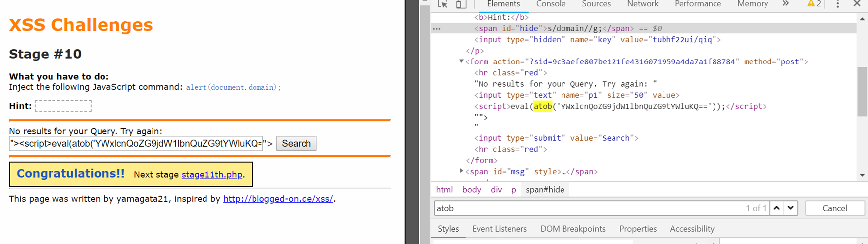Click the warnings count icon showing 2
The width and height of the screenshot is (868, 244).
pyautogui.click(x=814, y=4)
